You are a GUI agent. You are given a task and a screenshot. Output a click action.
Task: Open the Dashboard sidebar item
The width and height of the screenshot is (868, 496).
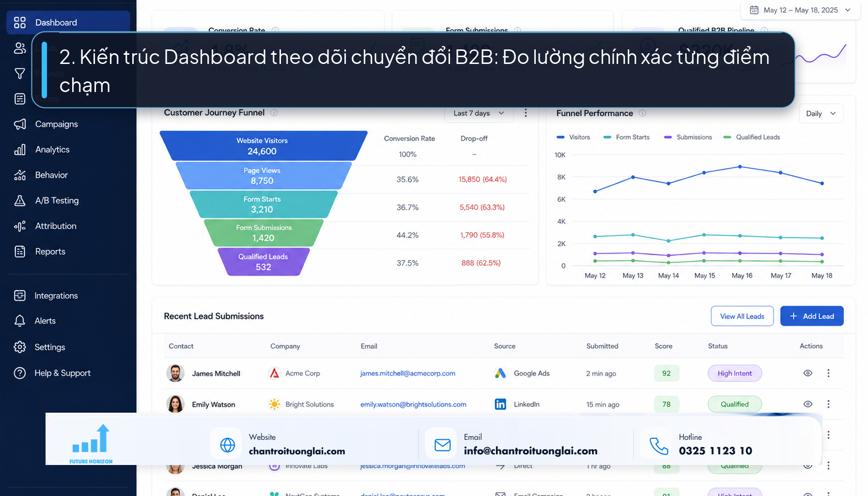point(68,22)
